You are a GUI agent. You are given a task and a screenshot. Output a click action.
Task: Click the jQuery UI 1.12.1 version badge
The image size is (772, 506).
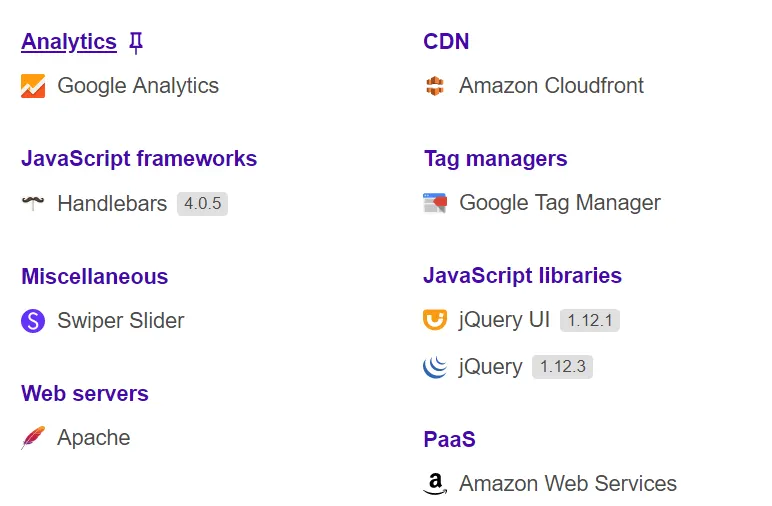coord(589,321)
